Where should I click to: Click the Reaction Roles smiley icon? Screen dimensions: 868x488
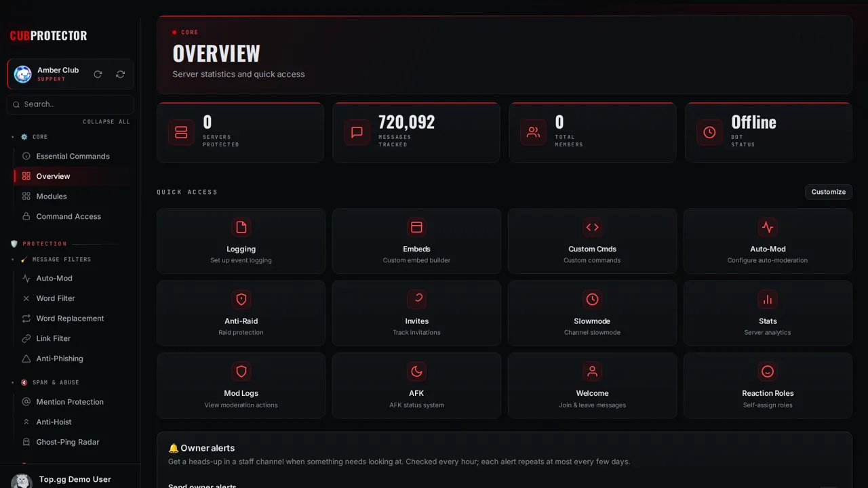768,371
